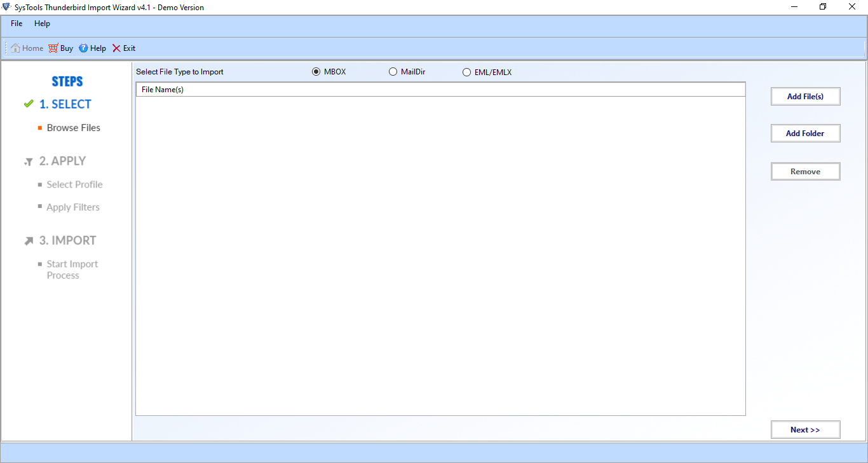Select the Apply Filters step

pos(73,207)
